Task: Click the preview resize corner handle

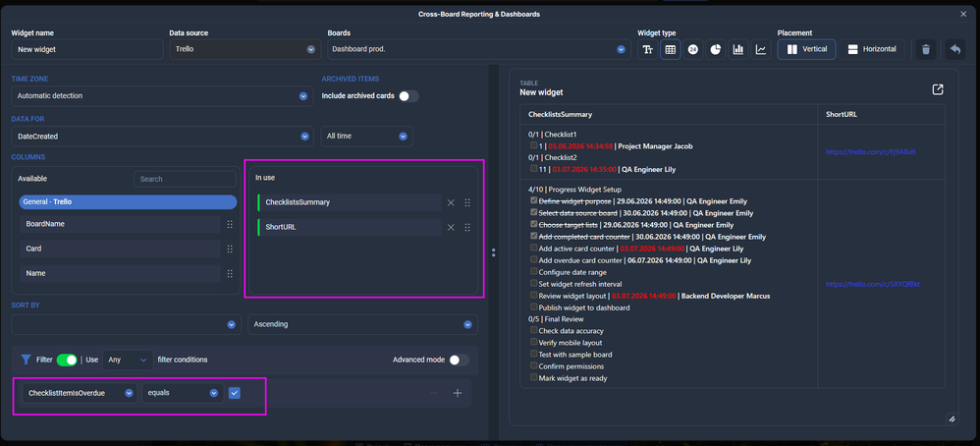Action: [952, 419]
